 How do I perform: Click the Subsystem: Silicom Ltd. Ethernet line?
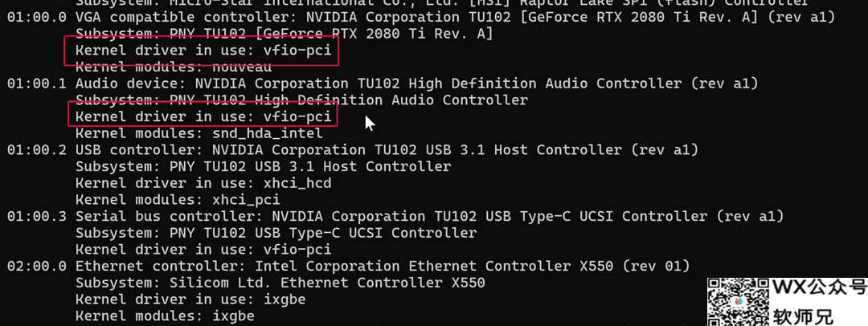coord(280,283)
